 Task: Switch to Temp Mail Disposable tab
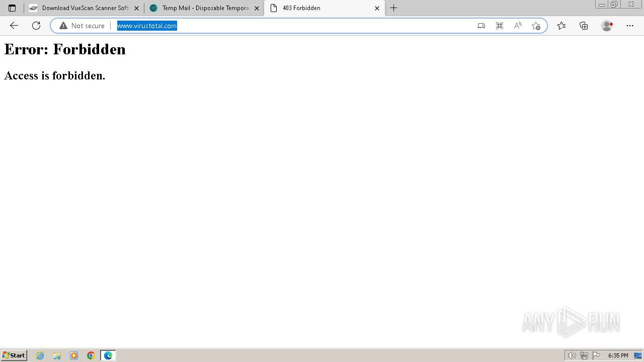pyautogui.click(x=204, y=8)
